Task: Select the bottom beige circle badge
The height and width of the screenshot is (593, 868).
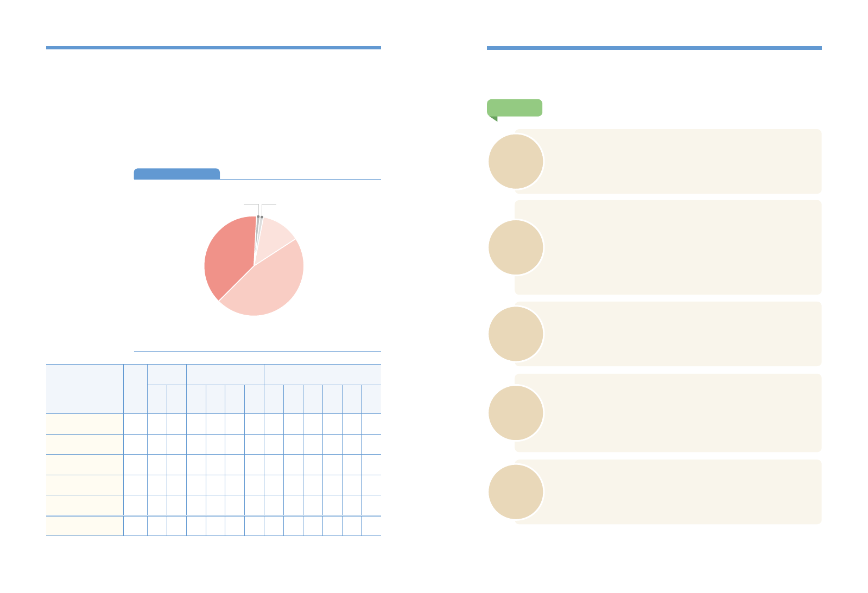Action: click(516, 492)
